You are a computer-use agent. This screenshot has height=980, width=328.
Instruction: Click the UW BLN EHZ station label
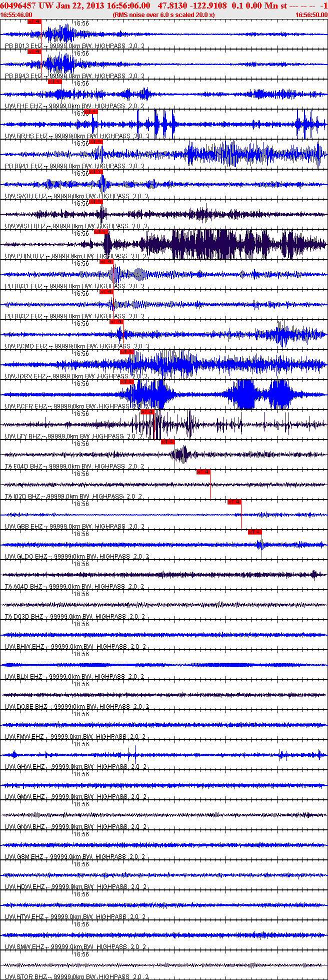pos(23,677)
